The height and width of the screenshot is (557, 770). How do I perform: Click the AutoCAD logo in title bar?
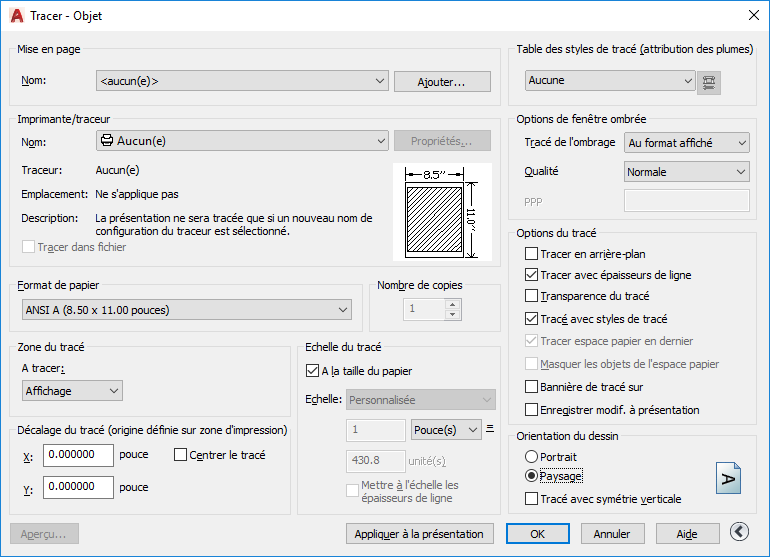pos(17,16)
